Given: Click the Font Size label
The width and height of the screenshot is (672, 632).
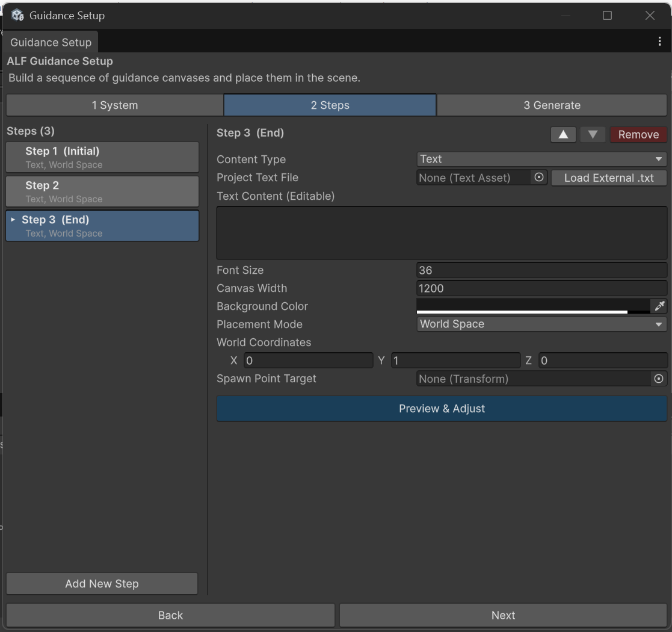Looking at the screenshot, I should point(240,270).
